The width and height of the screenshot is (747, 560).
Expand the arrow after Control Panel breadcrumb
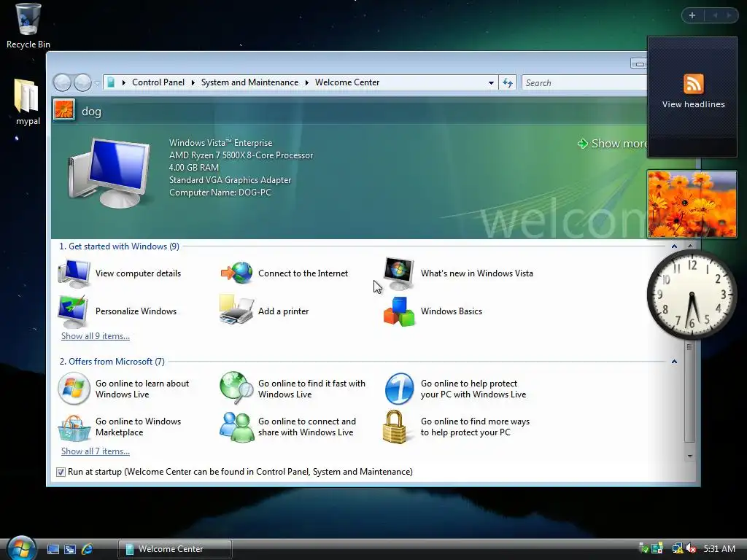(x=193, y=82)
